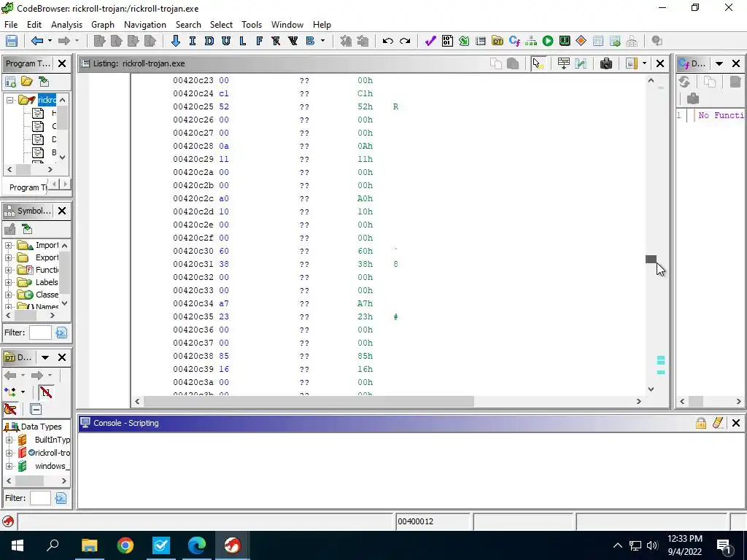Screen dimensions: 747x560
Task: Open Script Manager green play icon
Action: (x=548, y=41)
